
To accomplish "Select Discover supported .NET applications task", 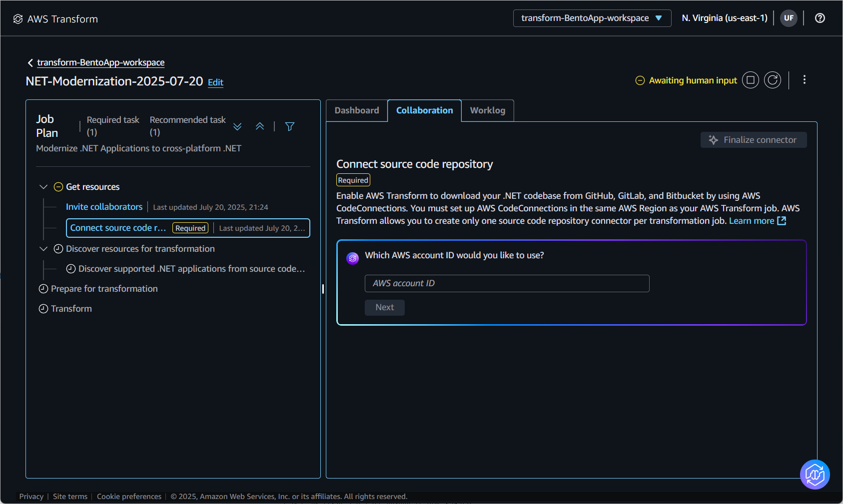I will [191, 269].
